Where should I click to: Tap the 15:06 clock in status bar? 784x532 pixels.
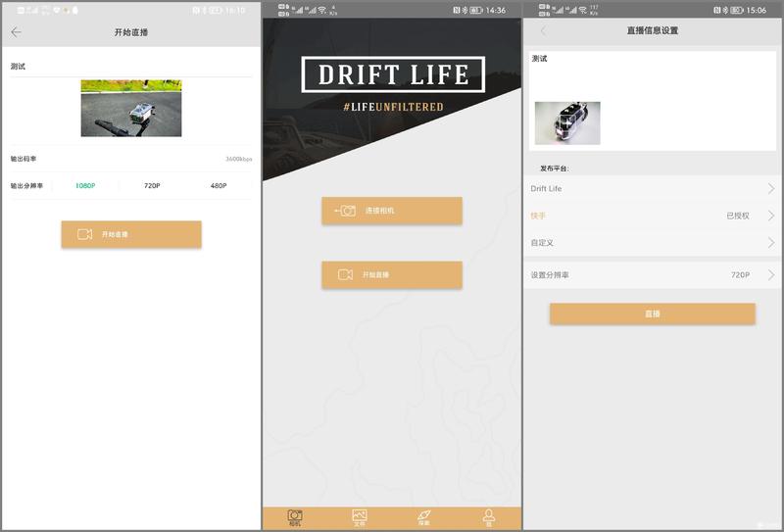(x=756, y=10)
